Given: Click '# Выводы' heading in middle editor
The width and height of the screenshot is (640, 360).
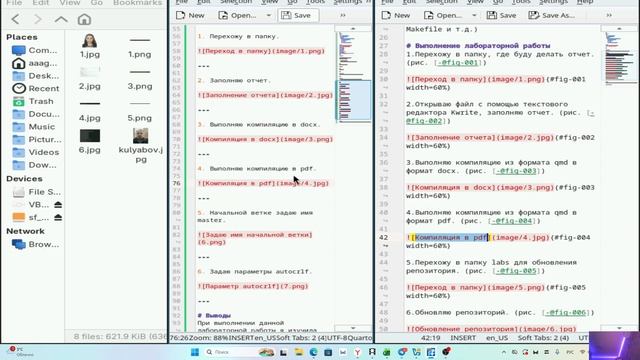Looking at the screenshot, I should 214,316.
